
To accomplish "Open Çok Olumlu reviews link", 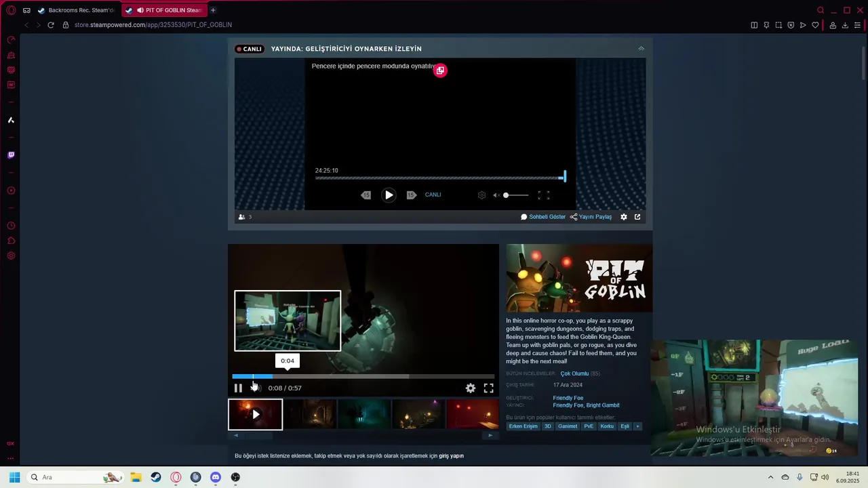I will [574, 373].
